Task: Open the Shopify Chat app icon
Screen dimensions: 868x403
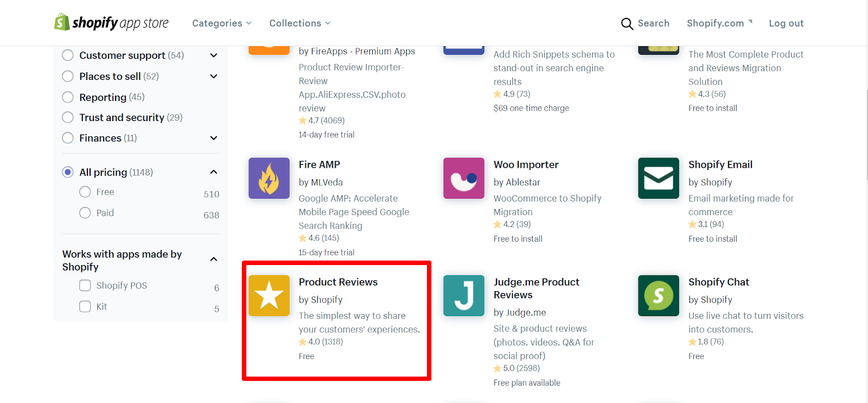Action: point(659,295)
